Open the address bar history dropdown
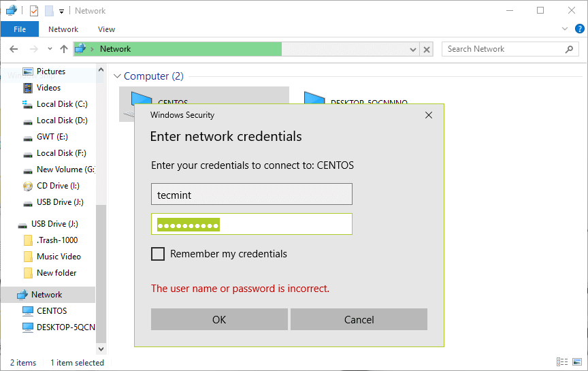Screen dimensions: 588x371 tap(413, 49)
